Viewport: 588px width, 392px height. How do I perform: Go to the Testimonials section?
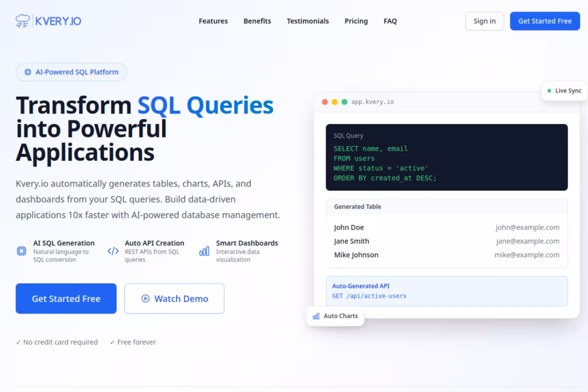pos(308,21)
